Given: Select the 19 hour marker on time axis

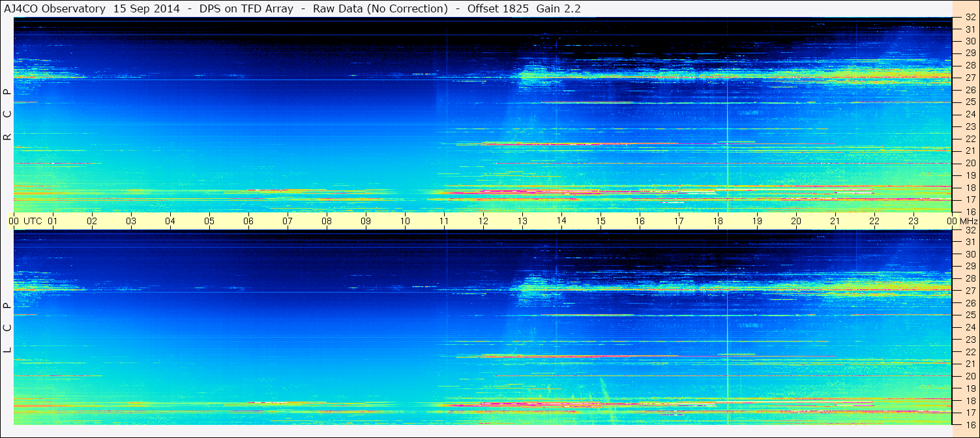Looking at the screenshot, I should pos(757,221).
